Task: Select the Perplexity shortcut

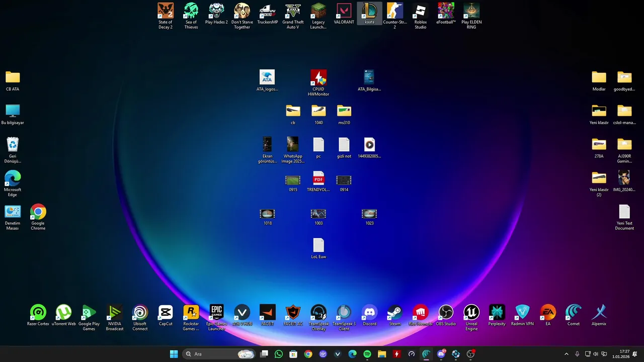Action: [x=497, y=316]
